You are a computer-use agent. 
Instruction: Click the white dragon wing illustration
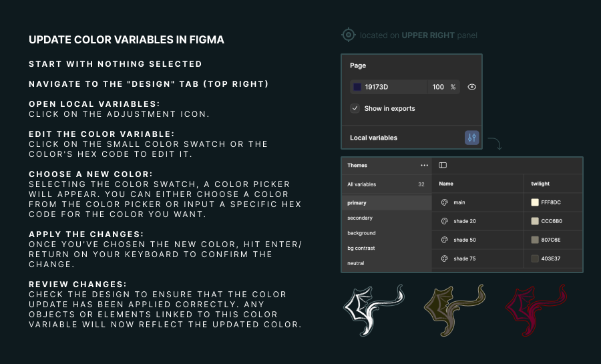(373, 309)
